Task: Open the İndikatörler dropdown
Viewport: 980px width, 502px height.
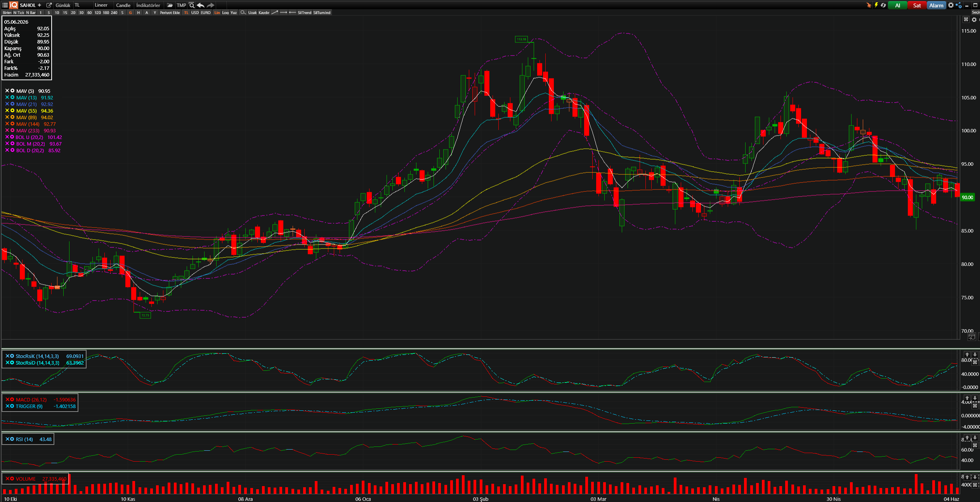Action: click(148, 5)
